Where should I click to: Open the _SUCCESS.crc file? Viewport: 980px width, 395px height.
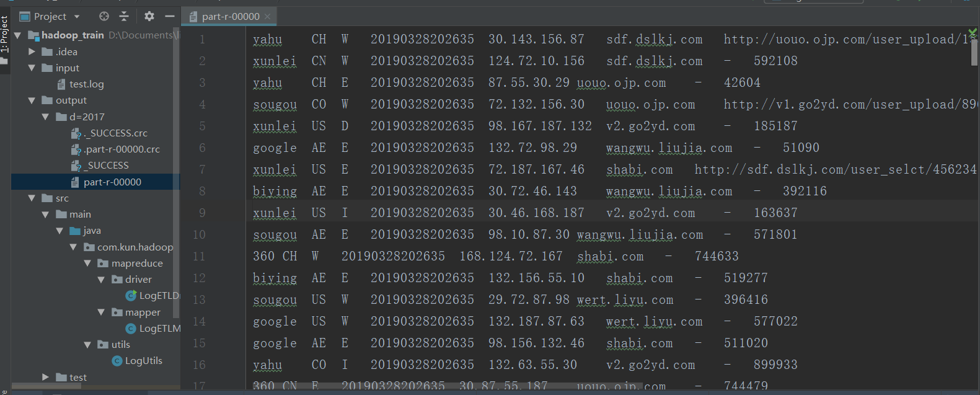click(110, 133)
